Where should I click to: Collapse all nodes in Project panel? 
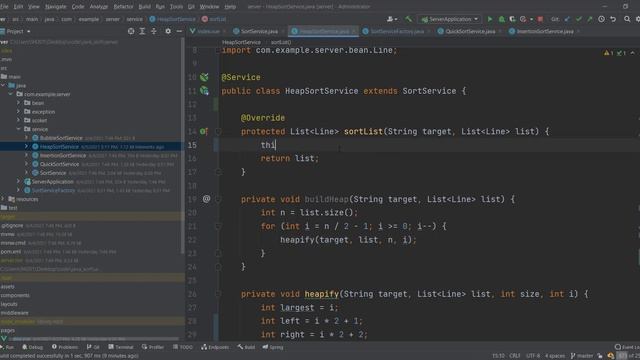coord(153,31)
